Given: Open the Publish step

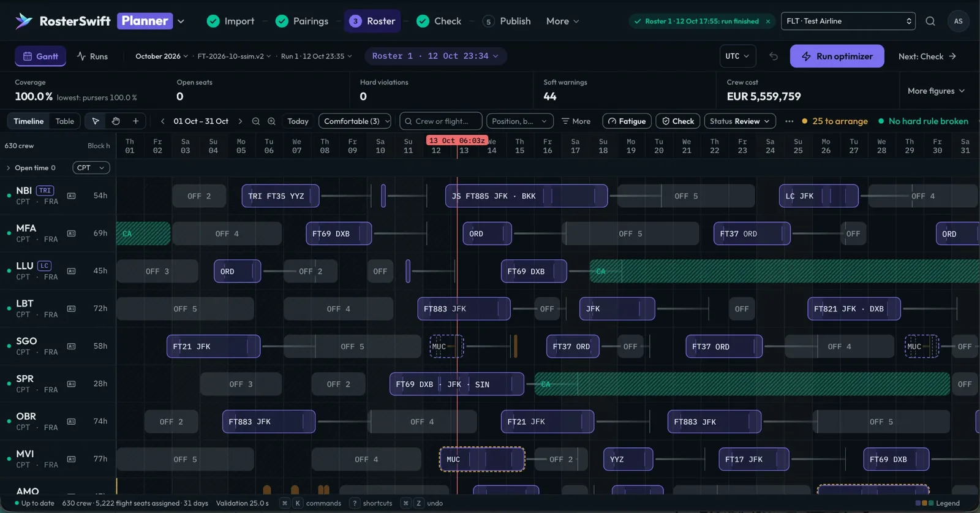Looking at the screenshot, I should pos(507,21).
